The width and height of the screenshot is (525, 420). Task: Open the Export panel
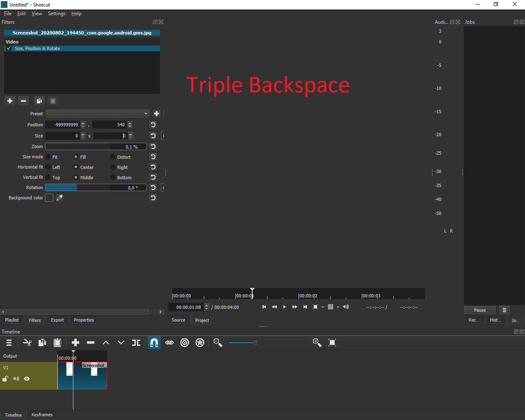click(57, 320)
